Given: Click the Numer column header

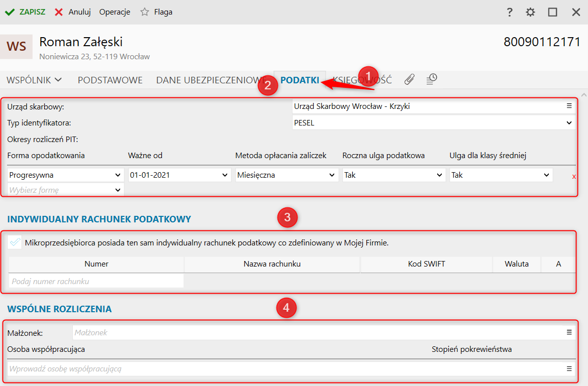Looking at the screenshot, I should point(96,264).
